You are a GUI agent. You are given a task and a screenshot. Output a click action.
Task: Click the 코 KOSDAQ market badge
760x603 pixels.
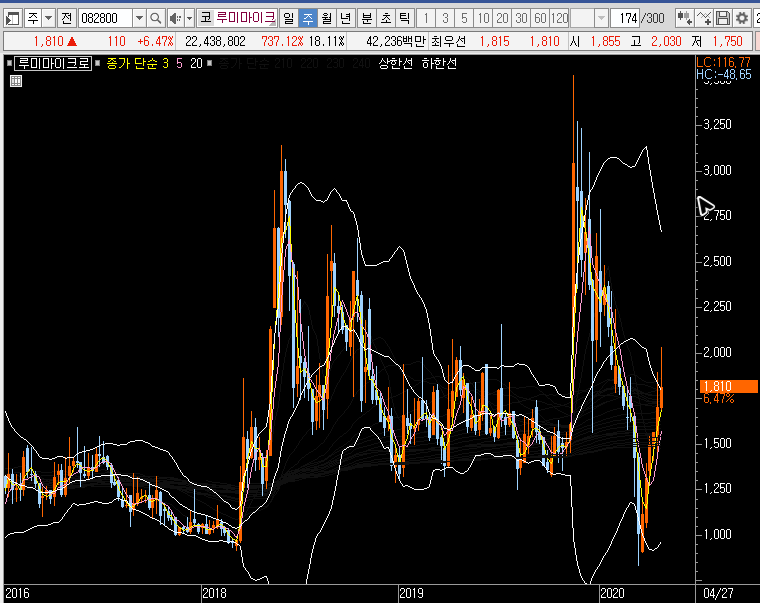point(206,19)
